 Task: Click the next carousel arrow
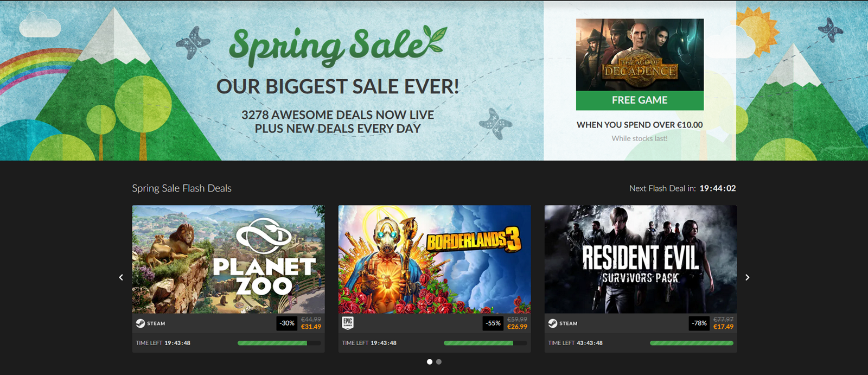[x=747, y=277]
